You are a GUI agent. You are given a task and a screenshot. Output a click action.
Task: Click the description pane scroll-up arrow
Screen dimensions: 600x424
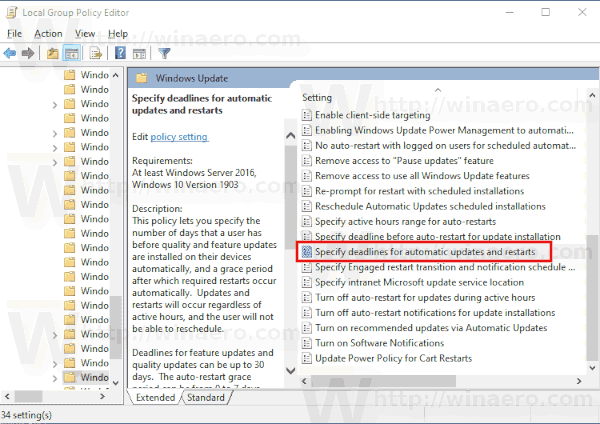290,135
